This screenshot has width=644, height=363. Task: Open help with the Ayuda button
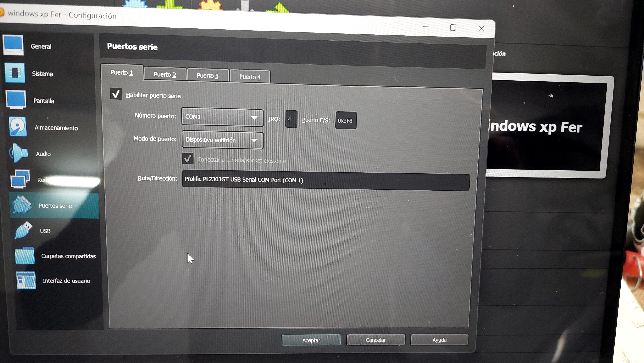439,340
